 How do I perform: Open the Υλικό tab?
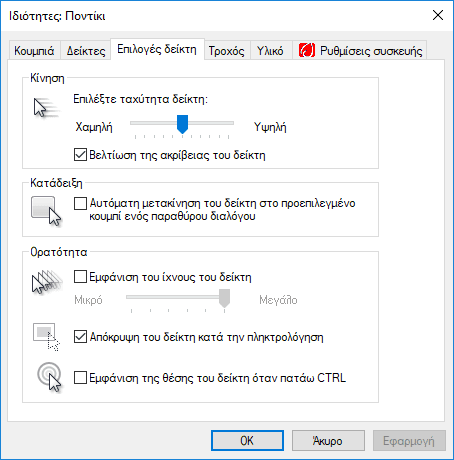[270, 51]
